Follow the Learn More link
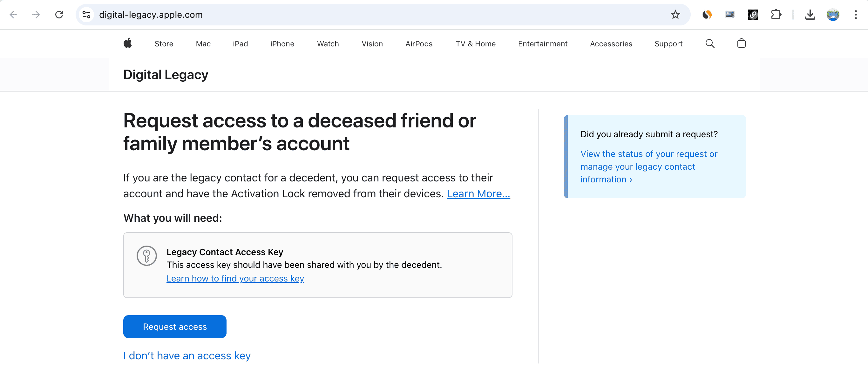This screenshot has width=868, height=380. [x=478, y=193]
